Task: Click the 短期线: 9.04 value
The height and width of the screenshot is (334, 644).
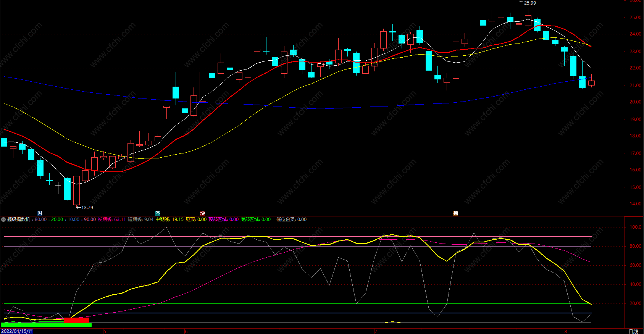Action: [140, 219]
